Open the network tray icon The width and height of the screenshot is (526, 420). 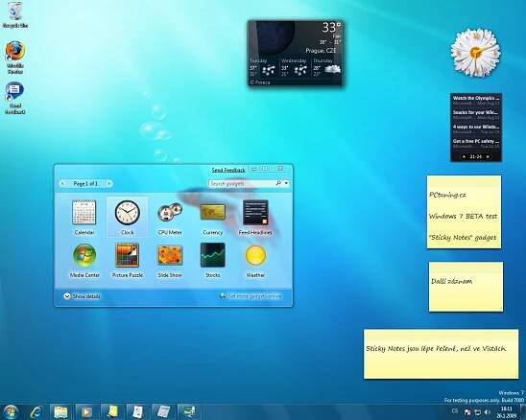(x=477, y=412)
